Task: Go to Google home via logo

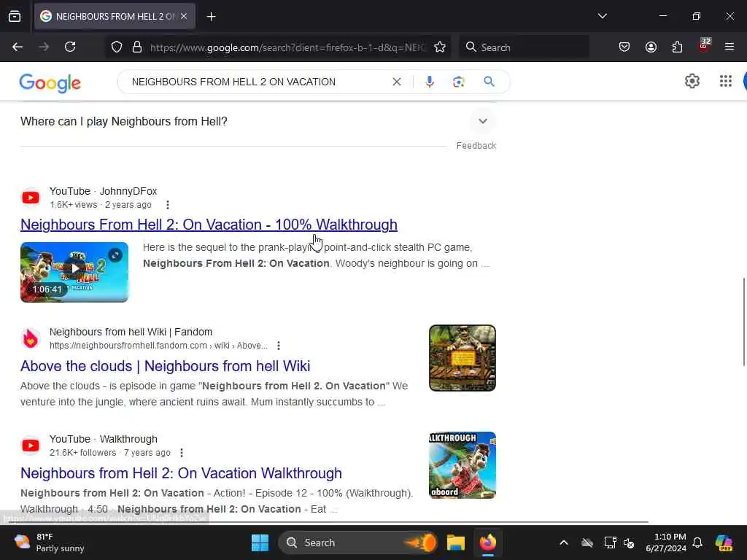Action: coord(50,83)
